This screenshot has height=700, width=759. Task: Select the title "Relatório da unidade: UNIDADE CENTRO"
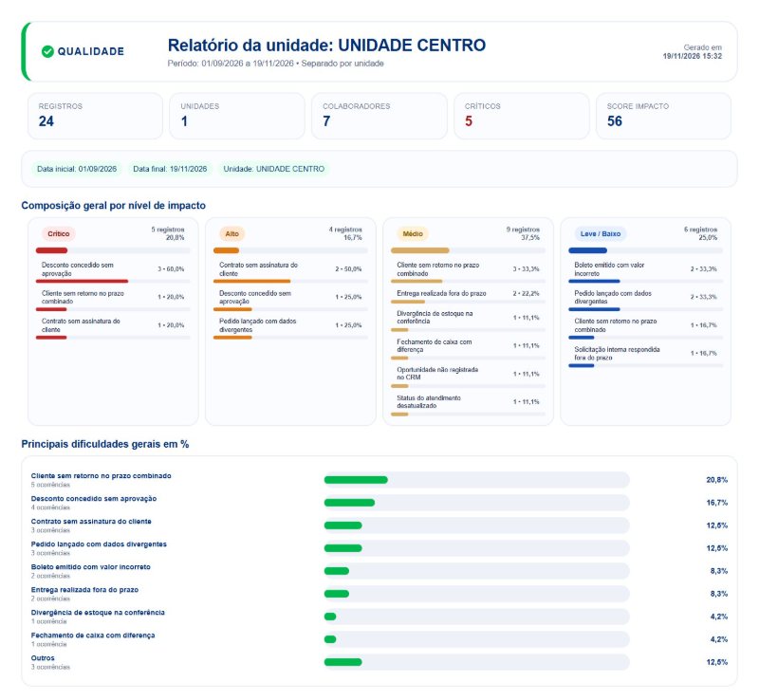coord(326,45)
